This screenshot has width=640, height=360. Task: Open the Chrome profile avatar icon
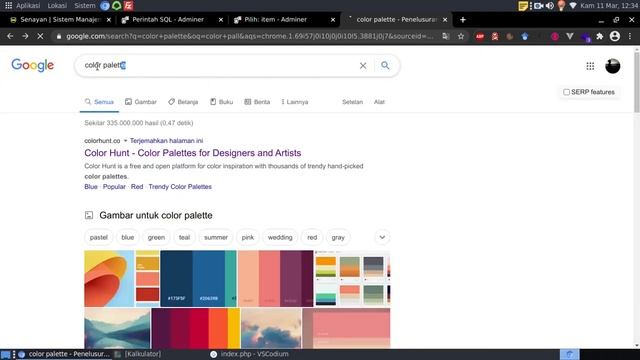[615, 36]
